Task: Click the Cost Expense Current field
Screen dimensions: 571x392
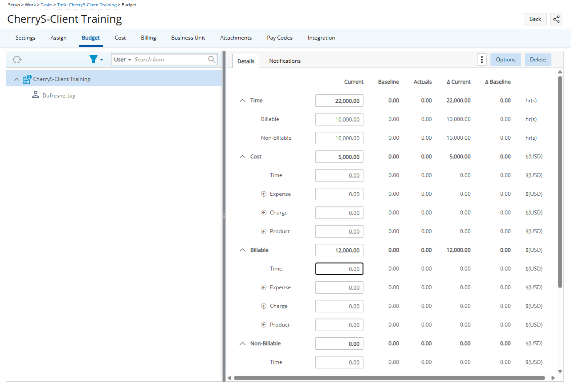Action: coord(339,194)
